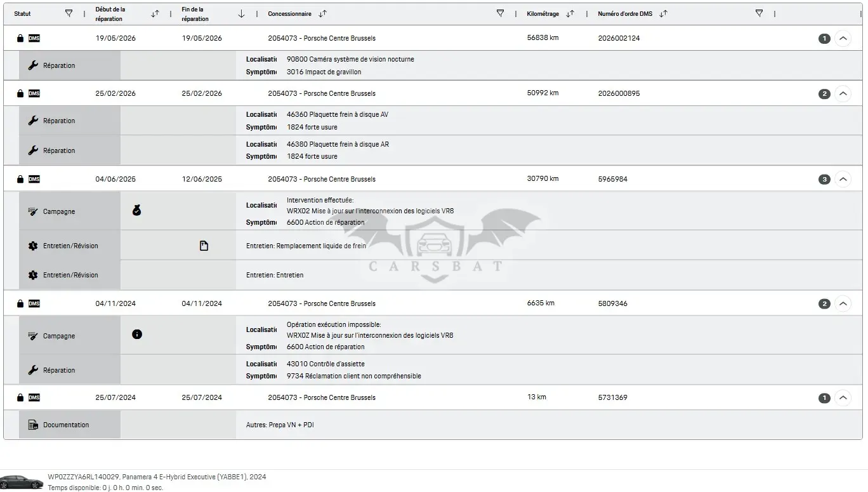Screen dimensions: 868x492
Task: Click the Kilométrage column header label
Action: pyautogui.click(x=542, y=13)
